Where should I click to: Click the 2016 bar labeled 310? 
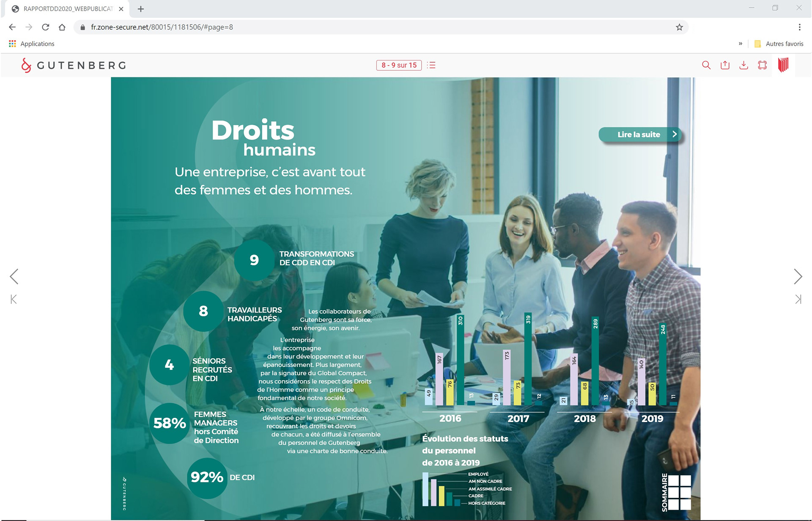click(x=460, y=360)
